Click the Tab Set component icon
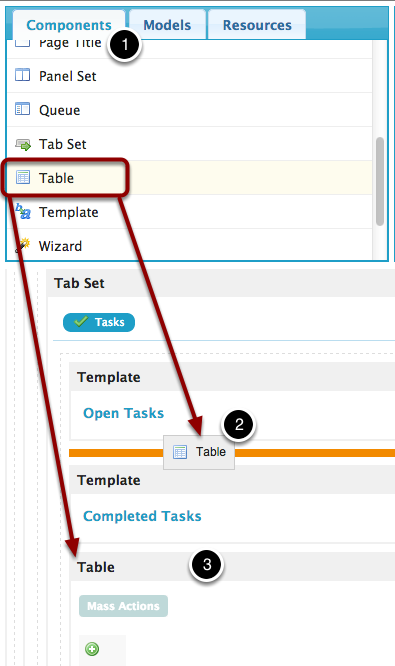The height and width of the screenshot is (666, 395). (23, 145)
